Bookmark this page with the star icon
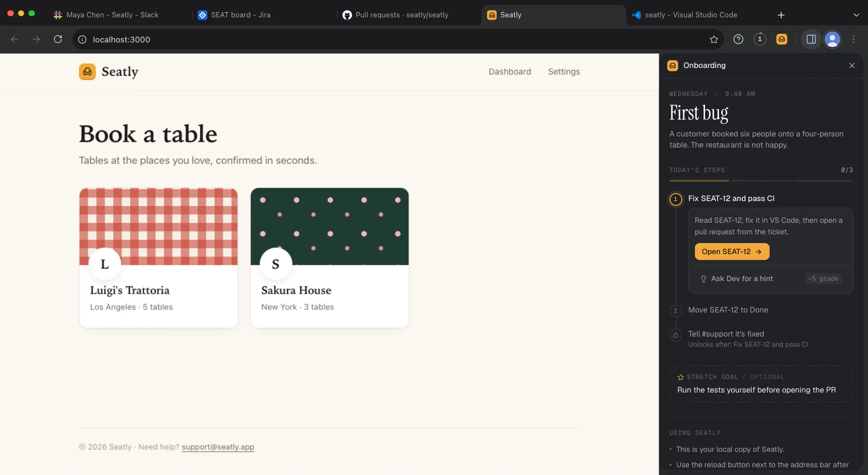868x475 pixels. pyautogui.click(x=714, y=40)
